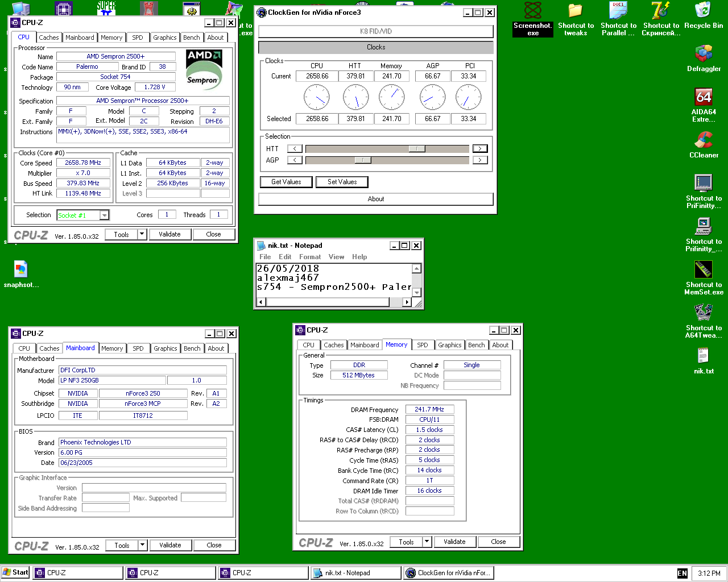Open Graphics tab in Memory CPU-Z window

pos(450,345)
